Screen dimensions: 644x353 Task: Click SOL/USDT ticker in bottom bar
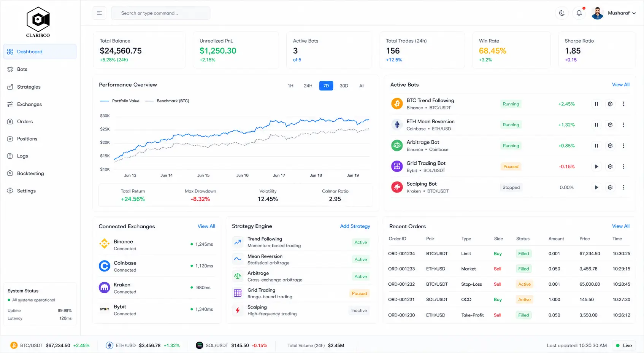(232, 345)
